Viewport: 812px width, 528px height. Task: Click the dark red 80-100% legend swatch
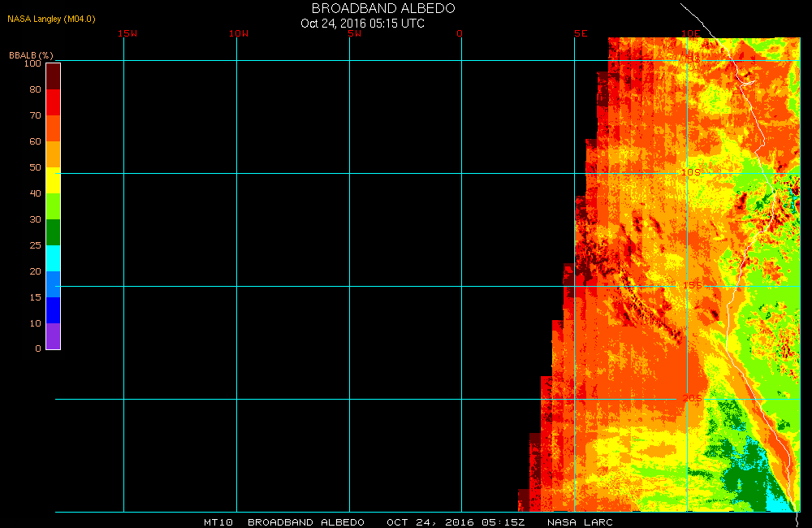point(53,76)
